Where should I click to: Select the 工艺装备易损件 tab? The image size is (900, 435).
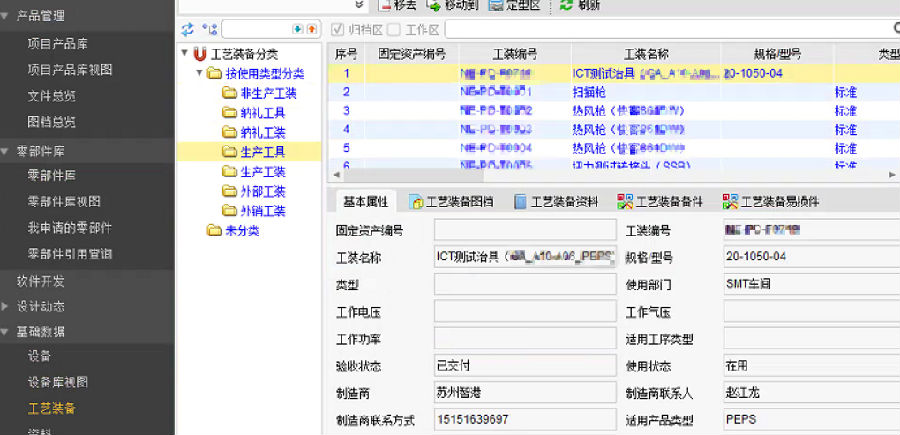[771, 201]
